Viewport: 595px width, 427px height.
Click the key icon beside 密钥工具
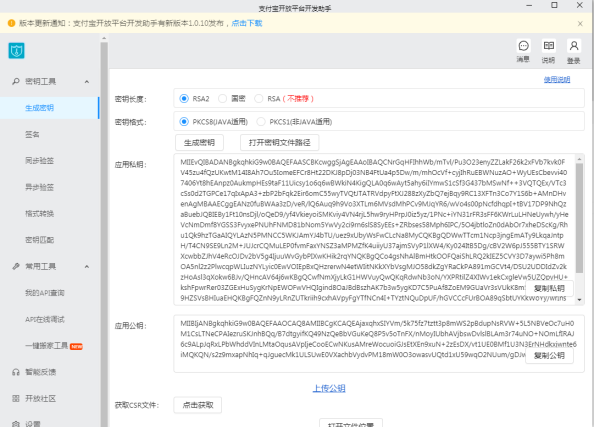[16, 81]
